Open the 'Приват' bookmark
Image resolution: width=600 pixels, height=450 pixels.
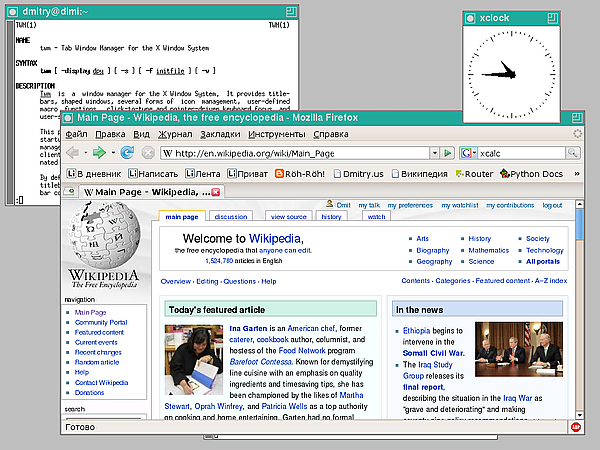tap(247, 174)
